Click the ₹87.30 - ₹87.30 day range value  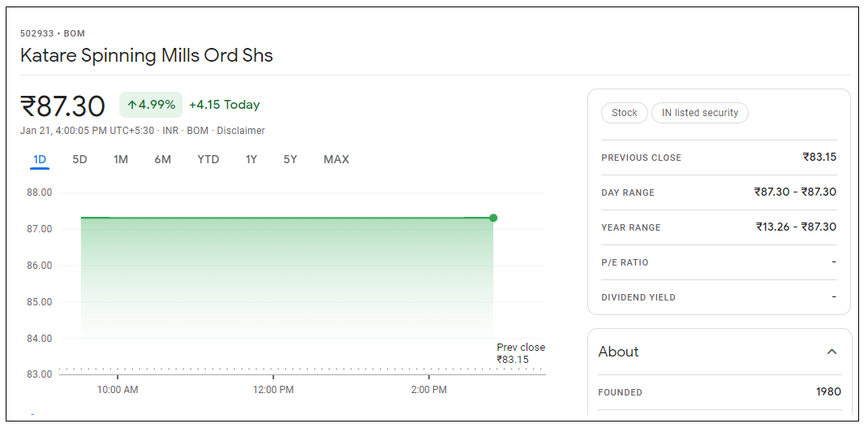[795, 192]
